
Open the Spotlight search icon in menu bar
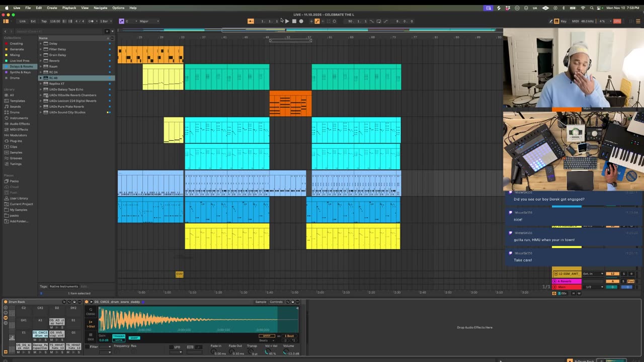point(592,8)
